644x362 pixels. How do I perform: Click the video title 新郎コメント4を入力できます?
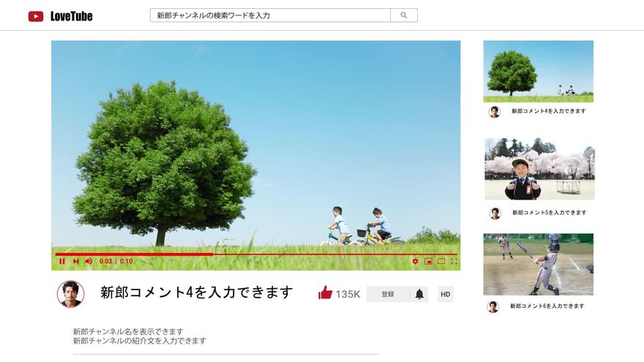(x=197, y=293)
